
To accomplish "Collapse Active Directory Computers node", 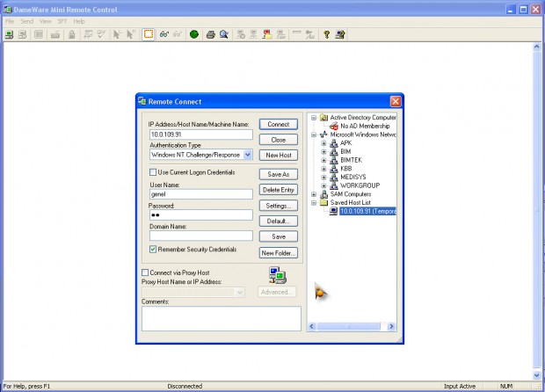I will pyautogui.click(x=314, y=118).
